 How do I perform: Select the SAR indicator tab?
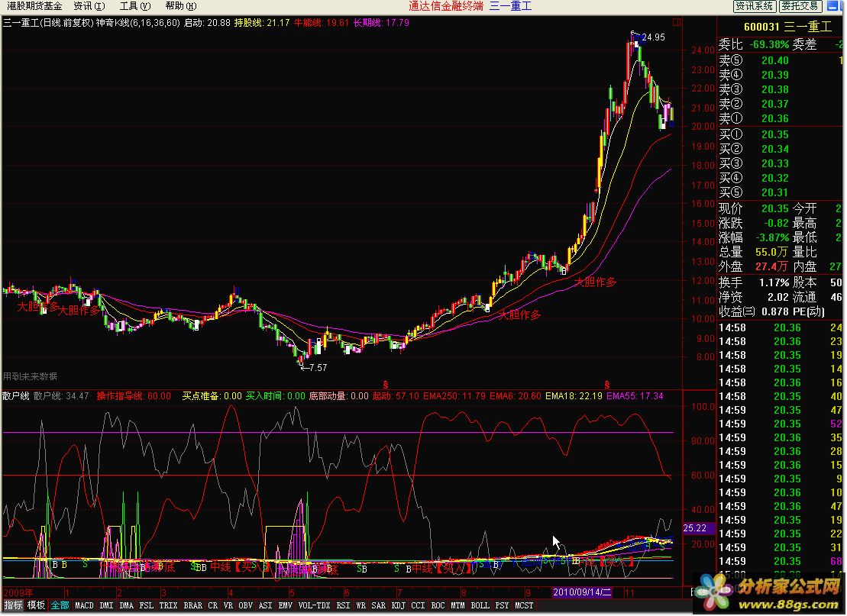(x=378, y=606)
